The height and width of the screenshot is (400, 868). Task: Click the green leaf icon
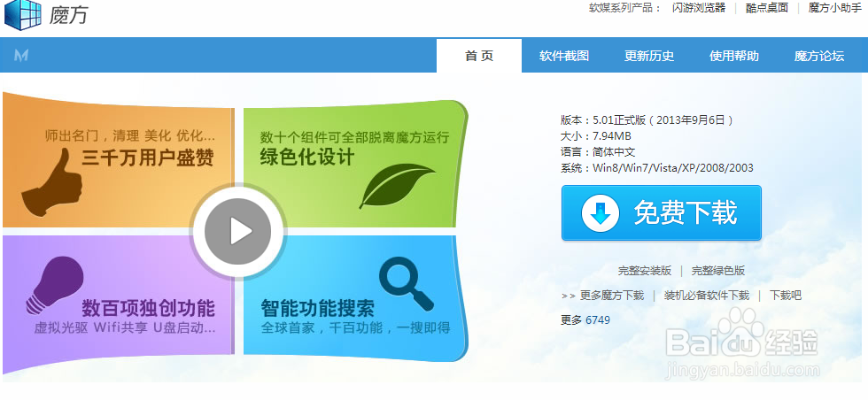click(x=397, y=185)
